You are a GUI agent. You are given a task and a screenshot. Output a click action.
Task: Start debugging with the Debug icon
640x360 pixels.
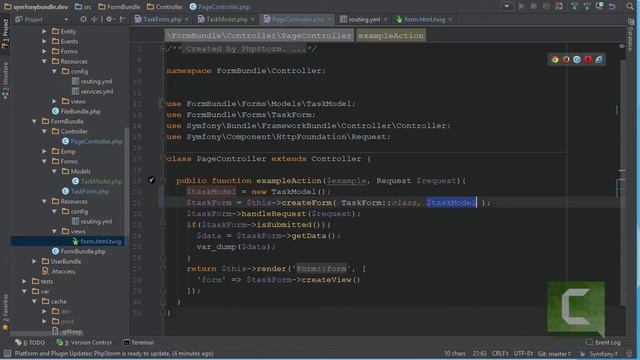[x=533, y=6]
